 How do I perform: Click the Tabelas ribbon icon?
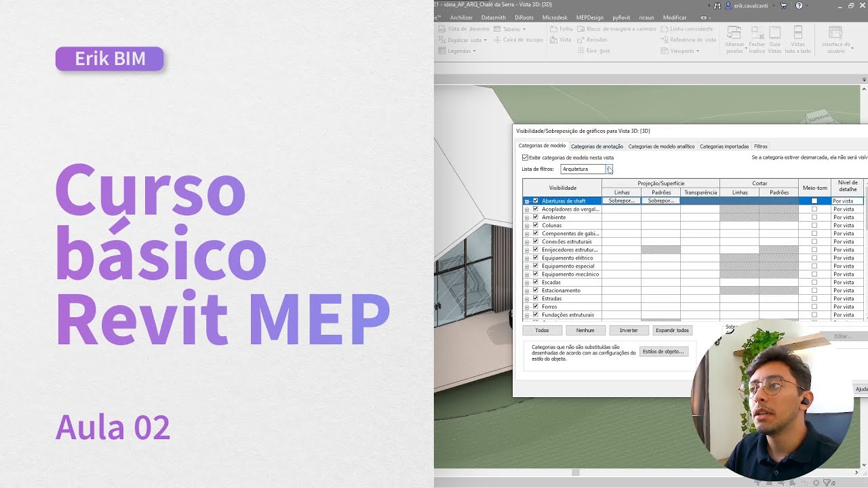[x=497, y=29]
